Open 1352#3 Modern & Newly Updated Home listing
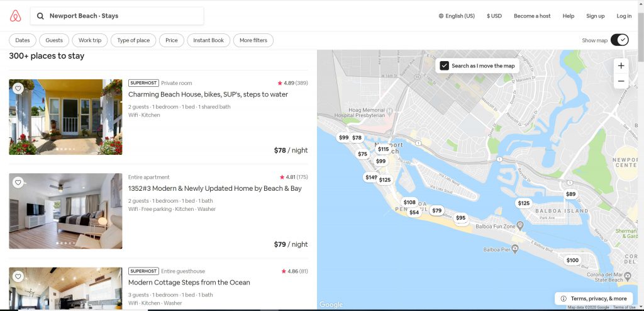This screenshot has width=644, height=311. 215,188
